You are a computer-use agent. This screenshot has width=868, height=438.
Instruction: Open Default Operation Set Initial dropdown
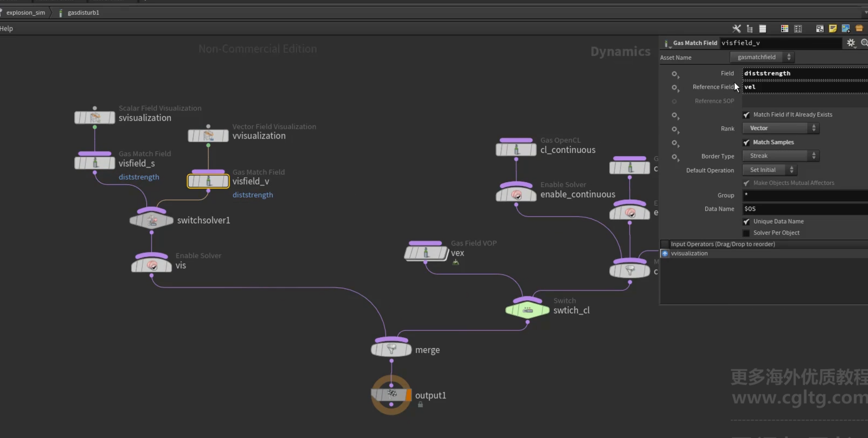(770, 170)
